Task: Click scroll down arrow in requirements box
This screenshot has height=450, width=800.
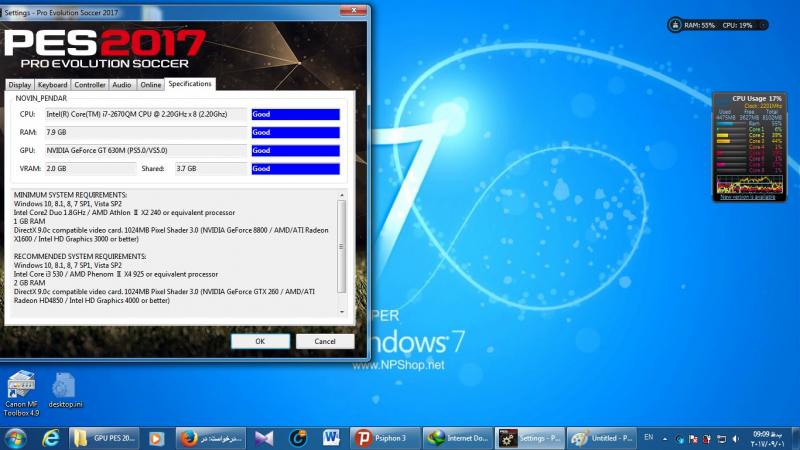Action: tap(342, 312)
